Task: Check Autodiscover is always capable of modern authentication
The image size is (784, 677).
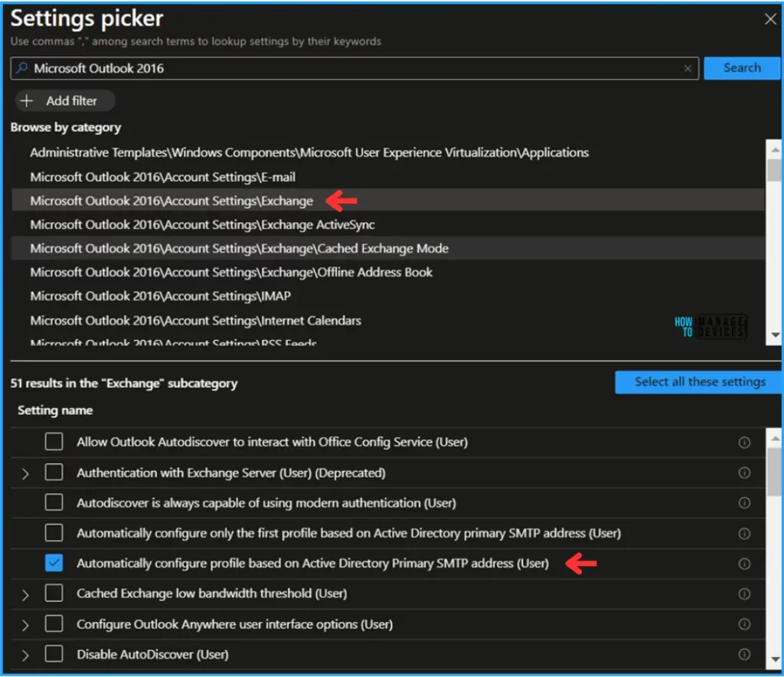Action: pyautogui.click(x=54, y=502)
